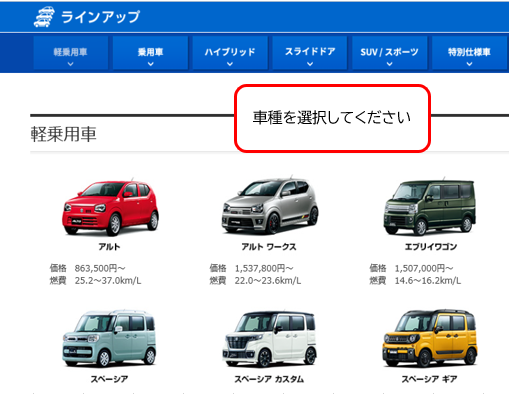Expand the 乗用車 dropdown chevron

tap(151, 64)
